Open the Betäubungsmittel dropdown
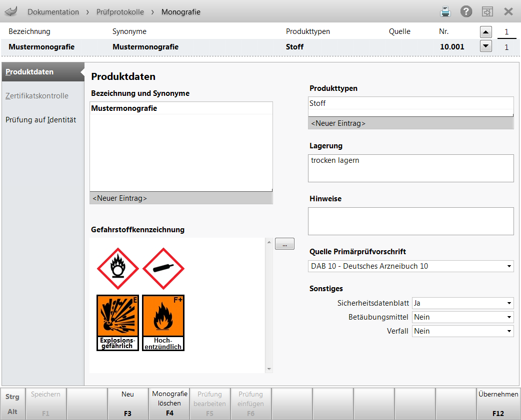Screen dimensions: 521x420 [x=509, y=317]
